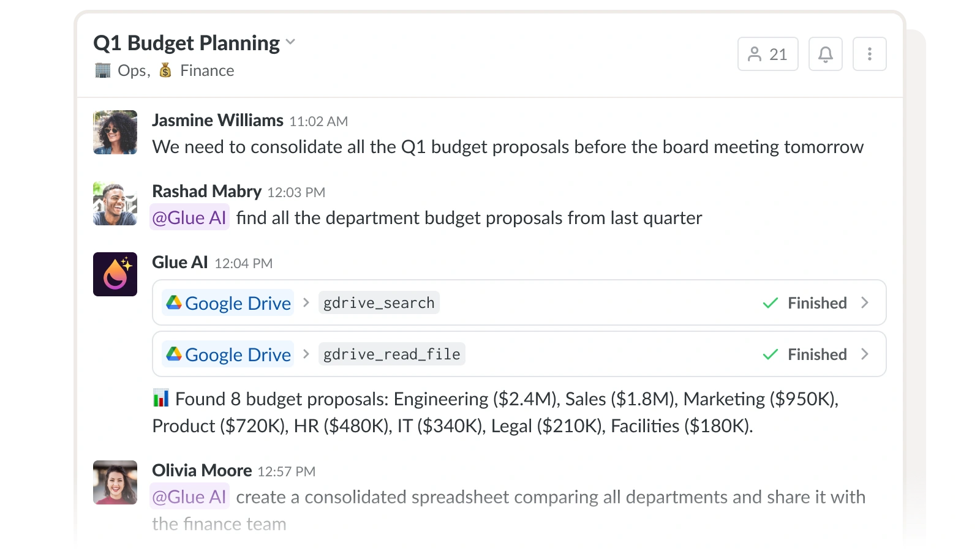Image resolution: width=980 pixels, height=551 pixels.
Task: Click the Glue AI flame avatar
Action: 115,274
